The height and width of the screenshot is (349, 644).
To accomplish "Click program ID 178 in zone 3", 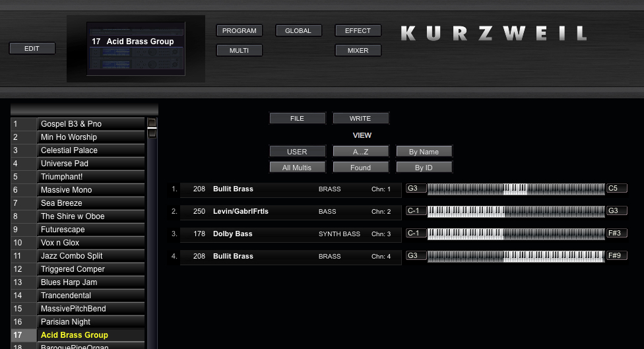I will pyautogui.click(x=199, y=234).
